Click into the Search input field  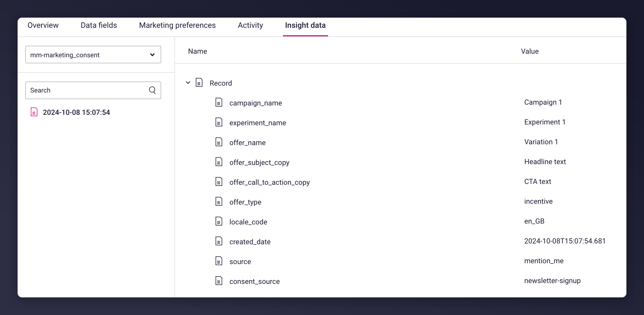click(93, 90)
